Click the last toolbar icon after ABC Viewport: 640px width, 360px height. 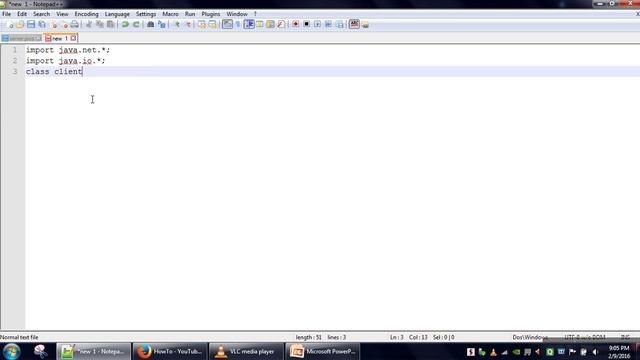(x=365, y=24)
